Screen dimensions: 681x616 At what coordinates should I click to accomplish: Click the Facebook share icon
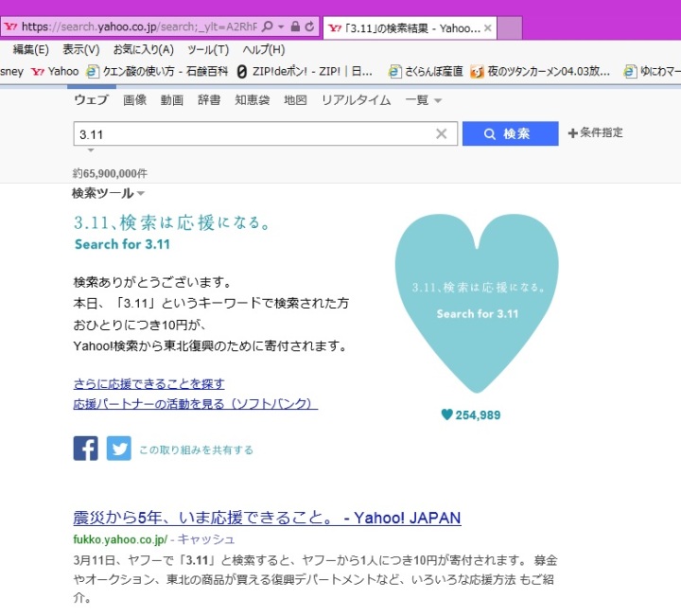click(x=86, y=449)
